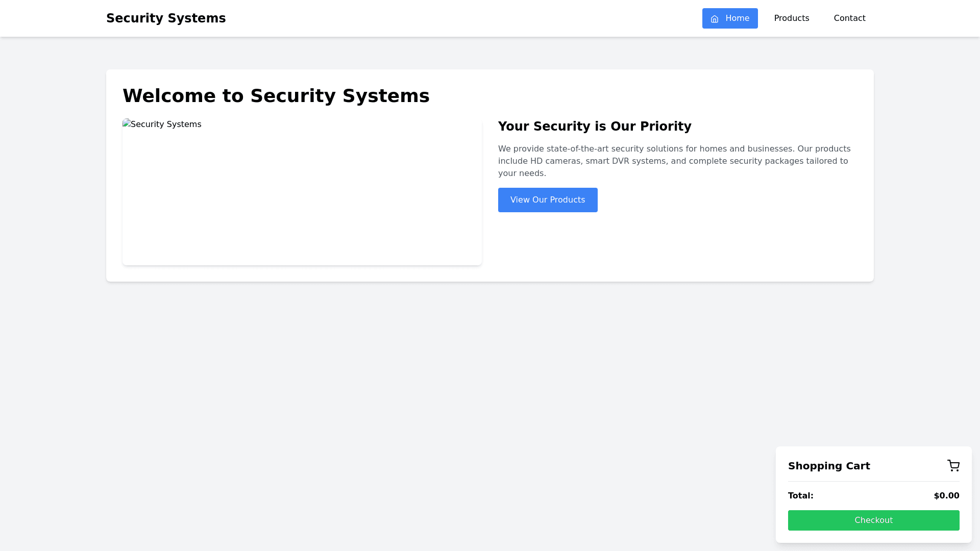Screen dimensions: 980x551
Task: Open the Products navigation item
Action: tap(791, 18)
